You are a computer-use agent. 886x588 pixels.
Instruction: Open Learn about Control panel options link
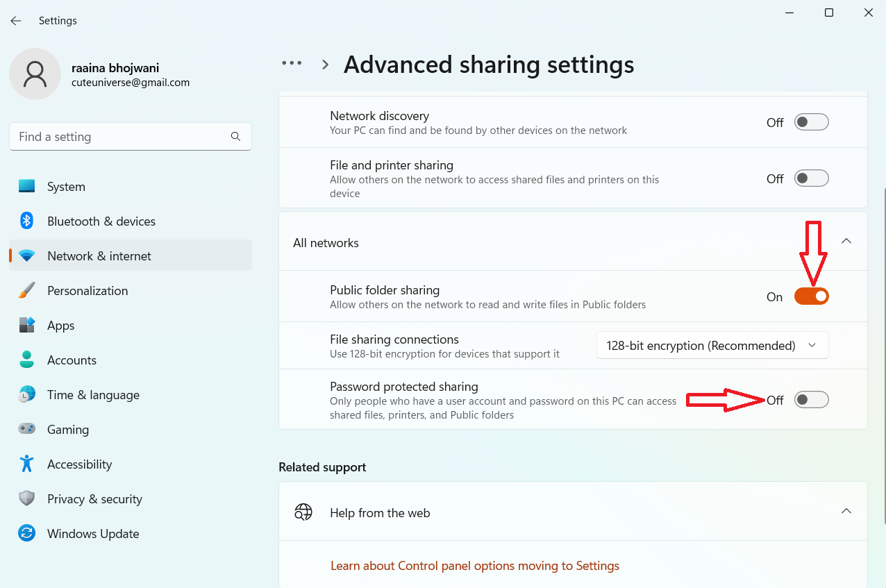(475, 566)
